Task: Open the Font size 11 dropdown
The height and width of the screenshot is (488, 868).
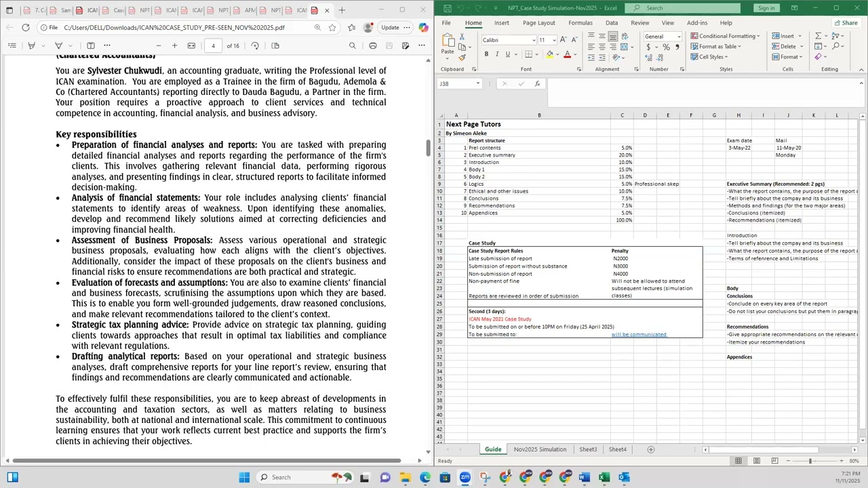Action: click(x=554, y=40)
